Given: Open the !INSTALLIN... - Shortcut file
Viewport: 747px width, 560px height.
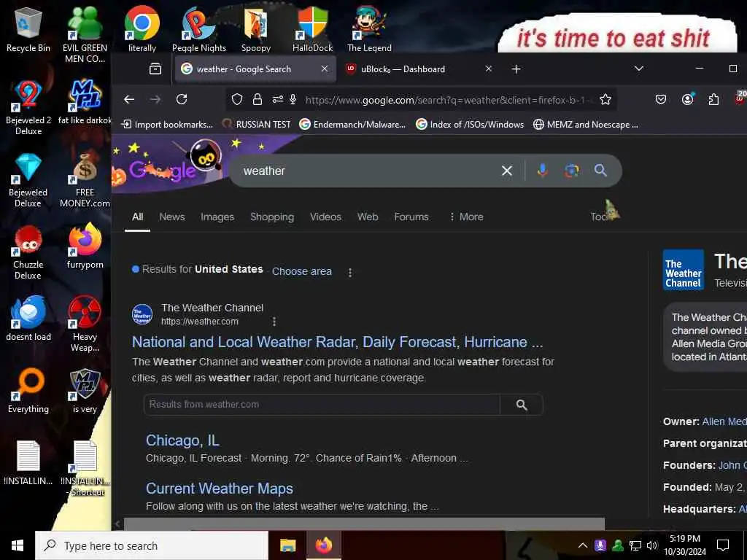Looking at the screenshot, I should [x=85, y=469].
